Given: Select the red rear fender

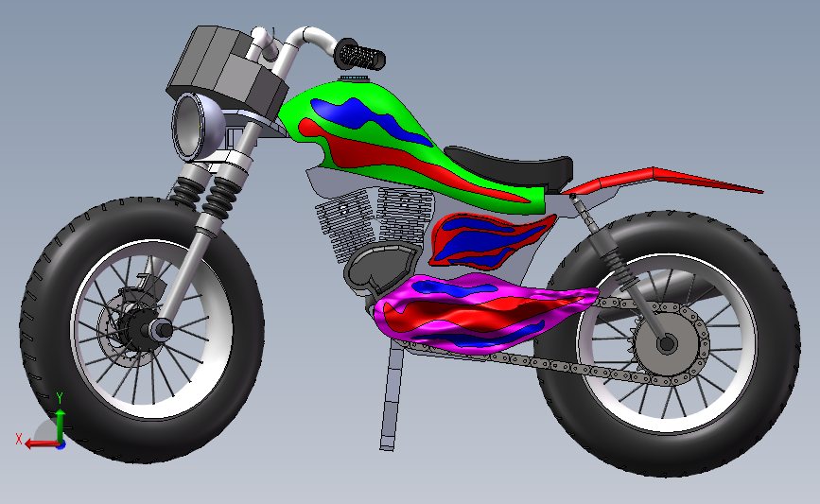Looking at the screenshot, I should pyautogui.click(x=664, y=179).
